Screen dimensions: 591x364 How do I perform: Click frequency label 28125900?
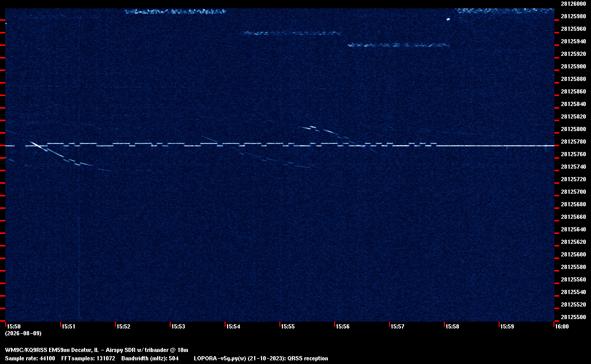(573, 66)
